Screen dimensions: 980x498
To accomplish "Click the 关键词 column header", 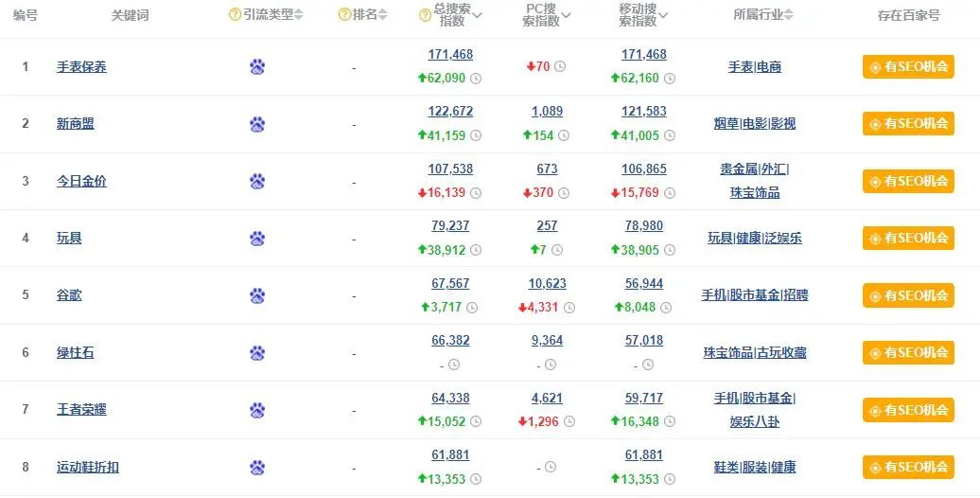I will (130, 16).
